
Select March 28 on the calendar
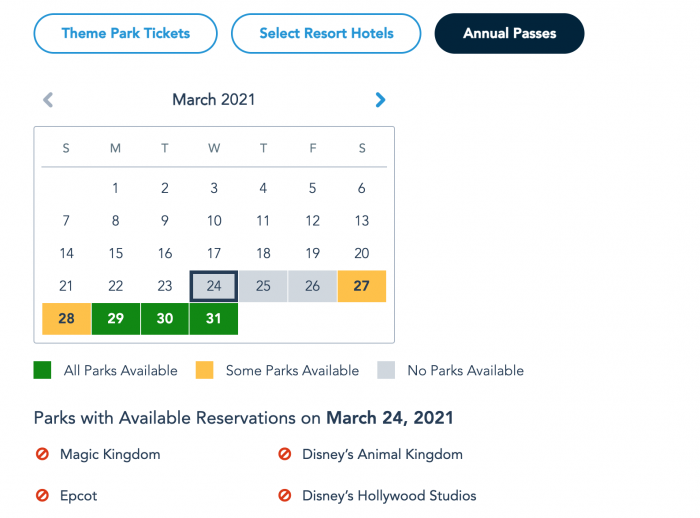67,318
